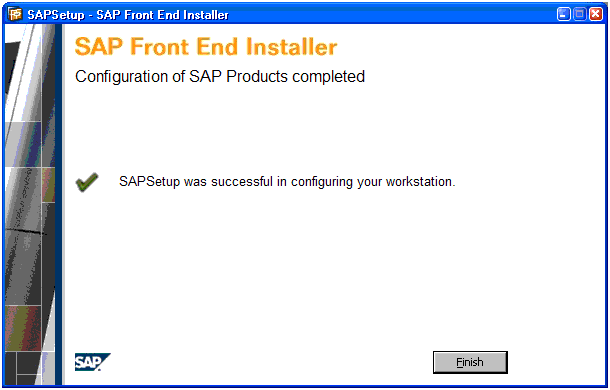This screenshot has width=610, height=390.
Task: Click the orange 'SAP Front End Installer' heading
Action: click(206, 47)
